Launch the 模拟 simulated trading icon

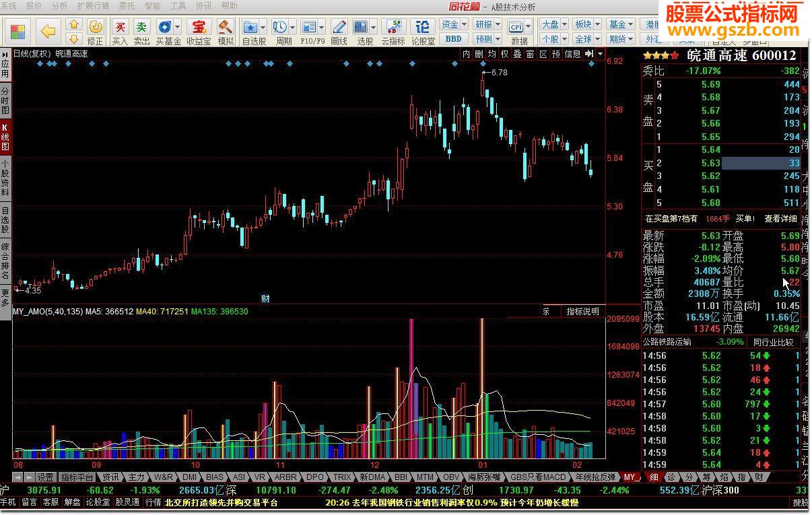[226, 31]
